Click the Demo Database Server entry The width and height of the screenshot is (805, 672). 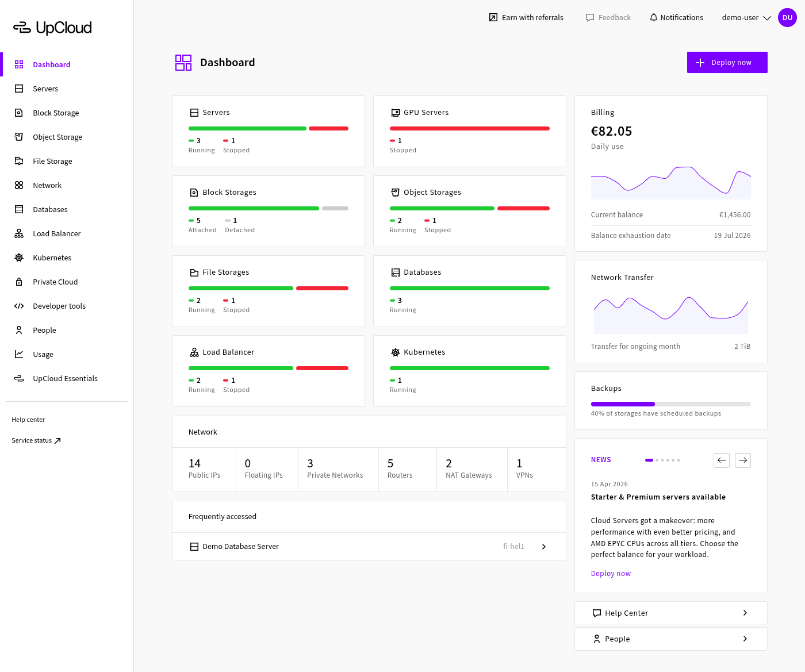coord(369,547)
